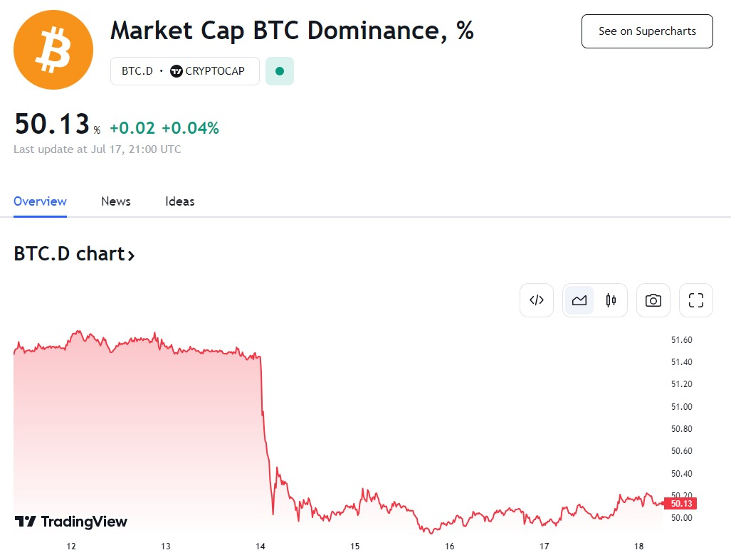
Task: Click the CRYPTOCAP icon in symbol badge
Action: [177, 71]
